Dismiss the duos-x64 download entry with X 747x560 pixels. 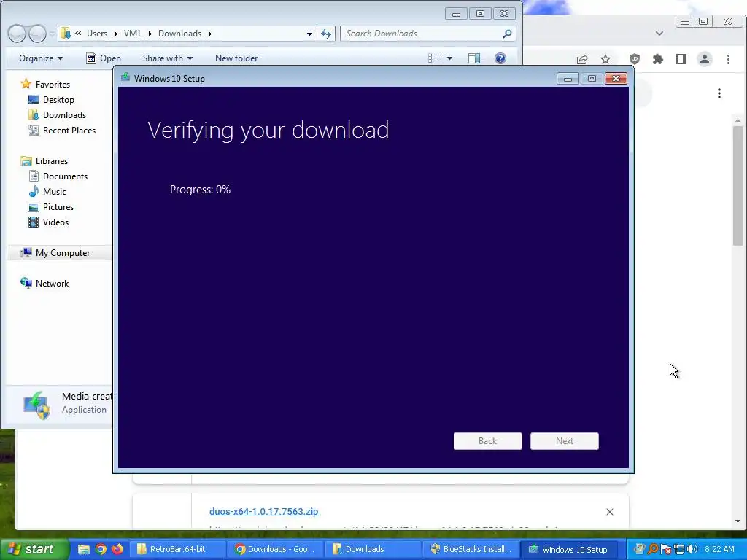(609, 512)
